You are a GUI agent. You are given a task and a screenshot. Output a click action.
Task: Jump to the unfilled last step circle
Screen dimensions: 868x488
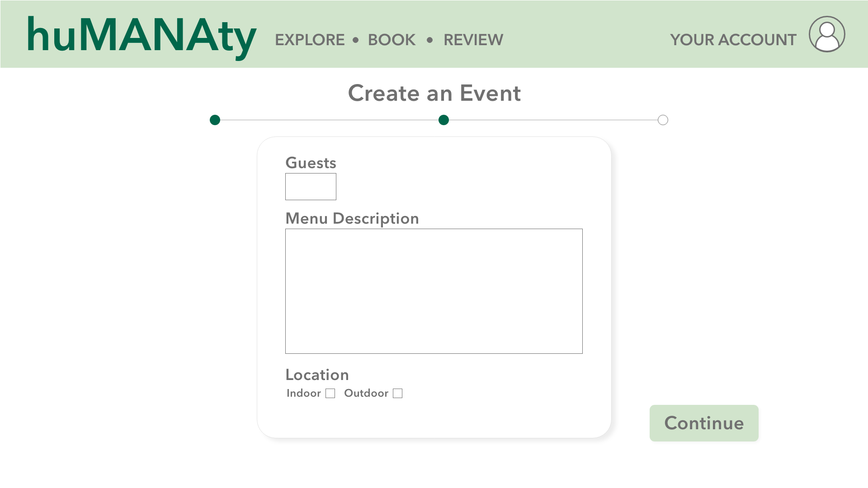pos(663,120)
